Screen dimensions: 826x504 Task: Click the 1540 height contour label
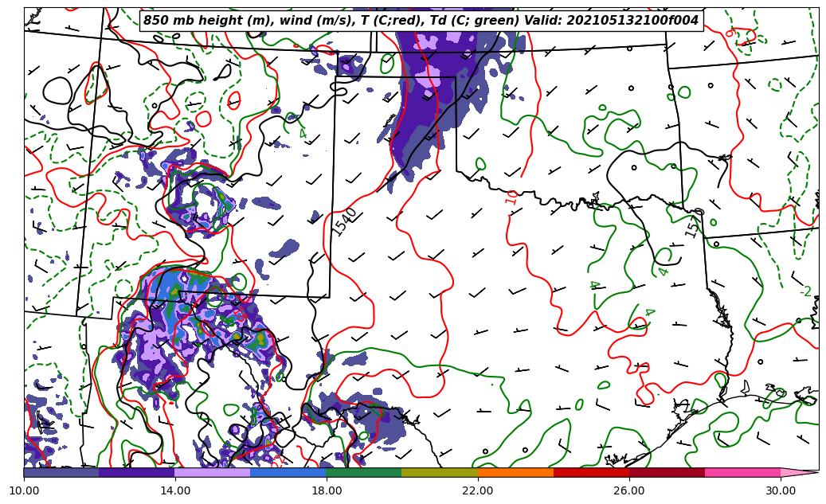345,222
